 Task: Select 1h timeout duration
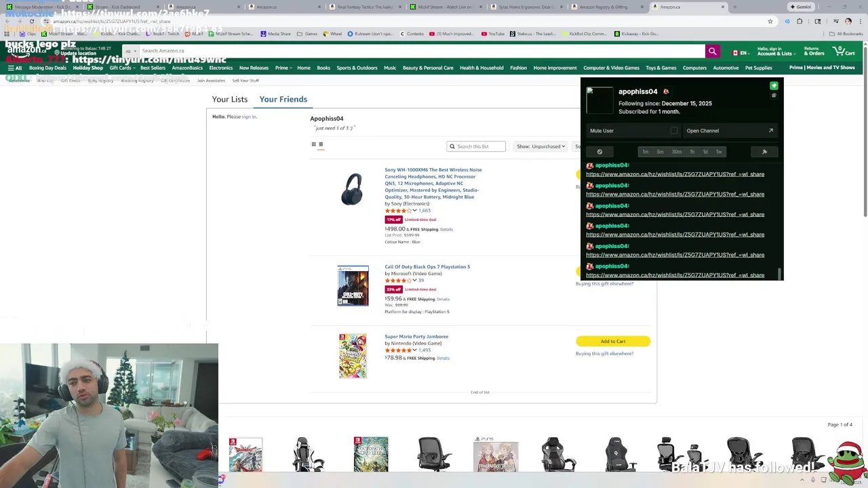692,152
